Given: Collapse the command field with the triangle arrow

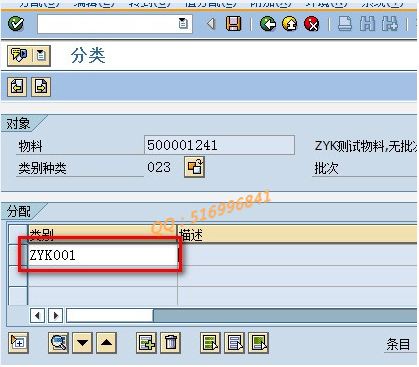Looking at the screenshot, I should click(211, 24).
